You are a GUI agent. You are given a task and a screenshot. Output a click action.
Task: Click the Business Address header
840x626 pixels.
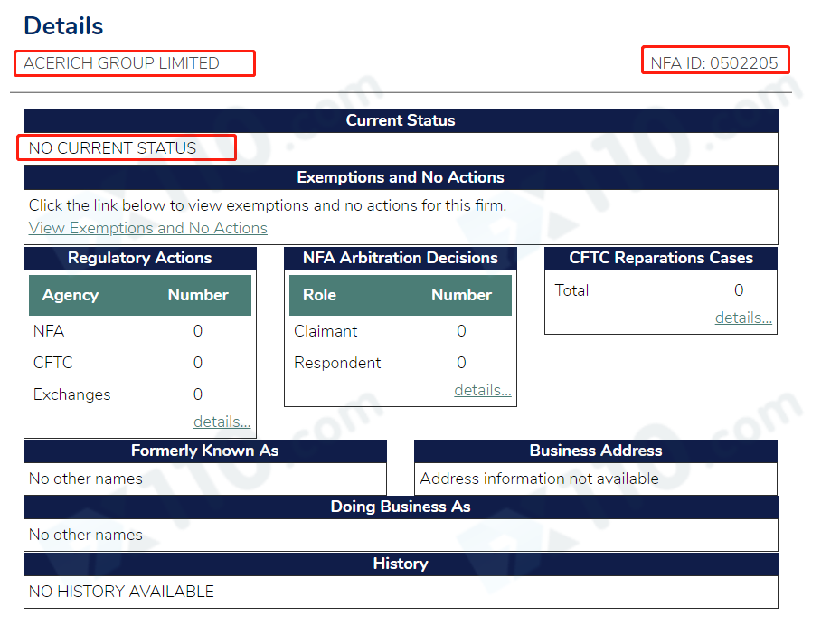(596, 451)
